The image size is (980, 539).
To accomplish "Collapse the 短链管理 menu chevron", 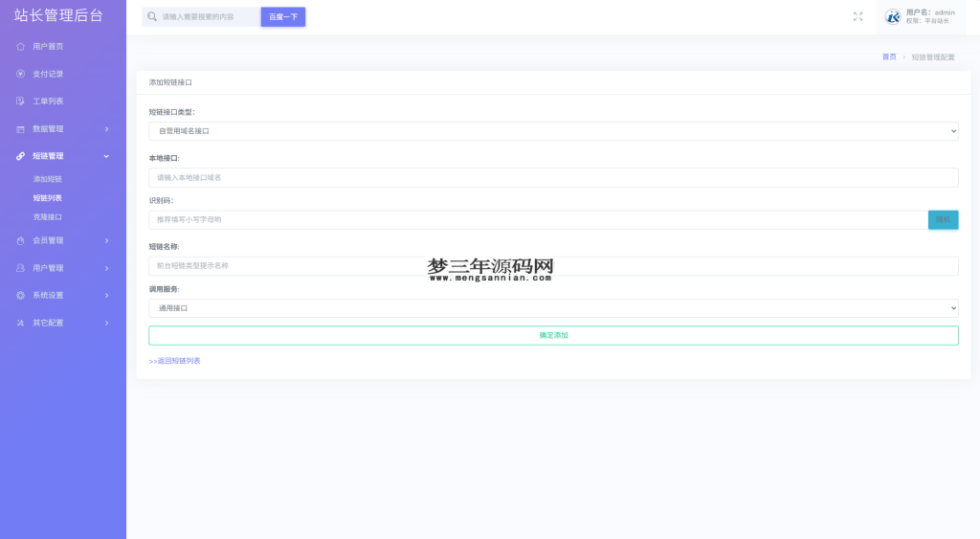I will [x=106, y=156].
